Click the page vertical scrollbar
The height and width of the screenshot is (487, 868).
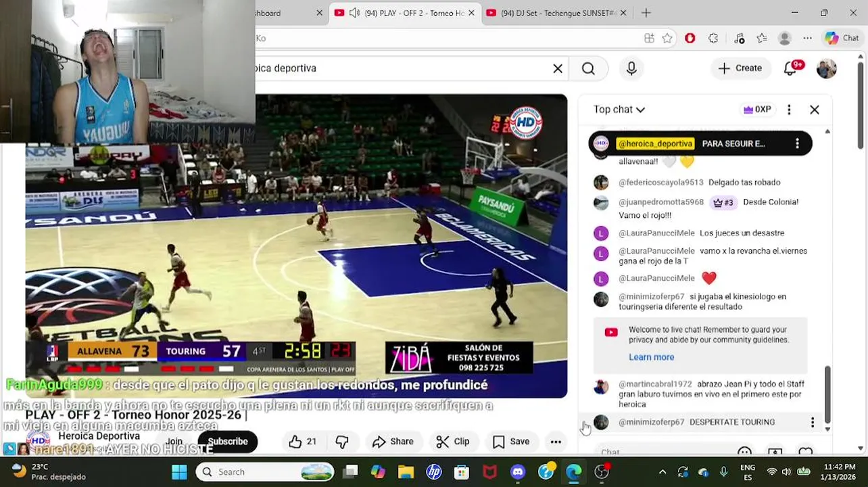coord(860,105)
